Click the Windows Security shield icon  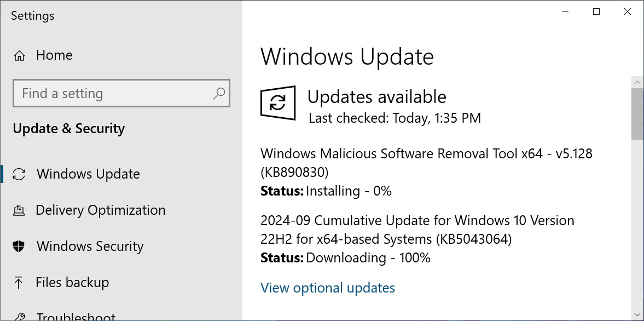coord(20,246)
